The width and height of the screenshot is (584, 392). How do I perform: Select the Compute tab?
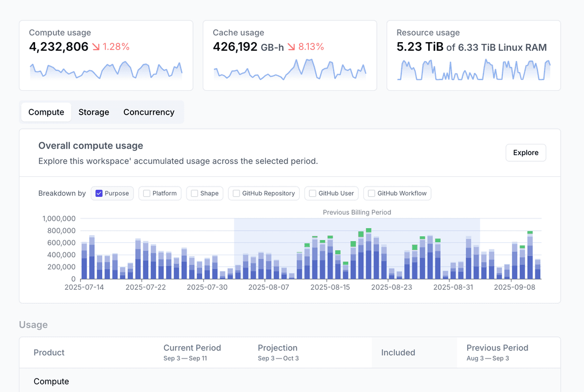[47, 112]
